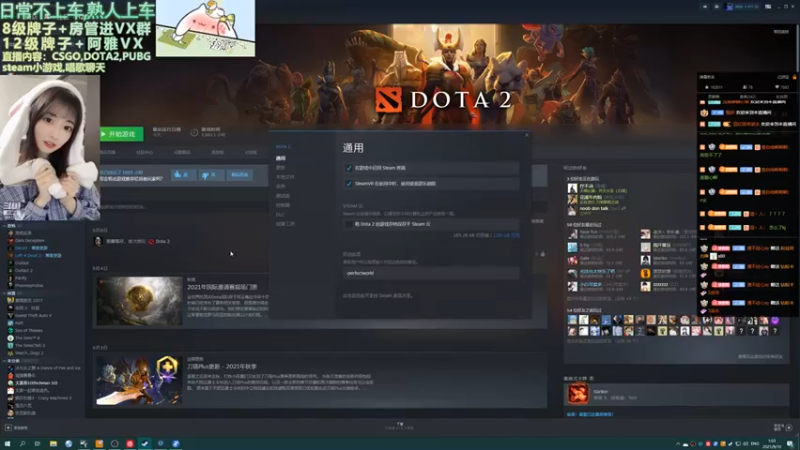Click the friends and chat icon bottom right
This screenshot has height=450, width=800.
click(x=789, y=428)
